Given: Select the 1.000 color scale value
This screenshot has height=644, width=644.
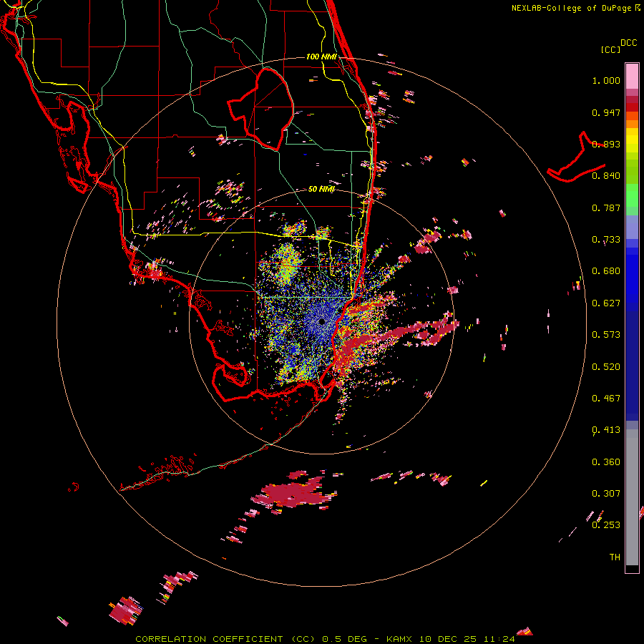Looking at the screenshot, I should (x=606, y=80).
